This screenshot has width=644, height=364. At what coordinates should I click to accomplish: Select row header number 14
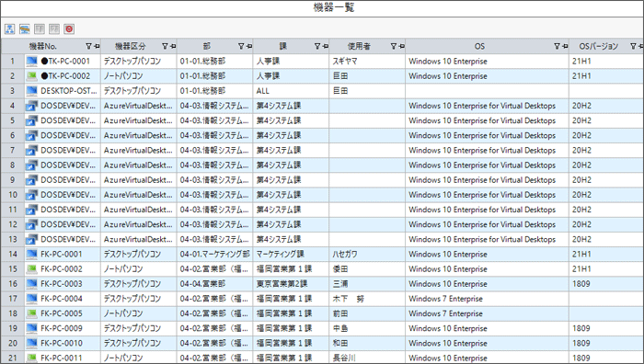[13, 254]
